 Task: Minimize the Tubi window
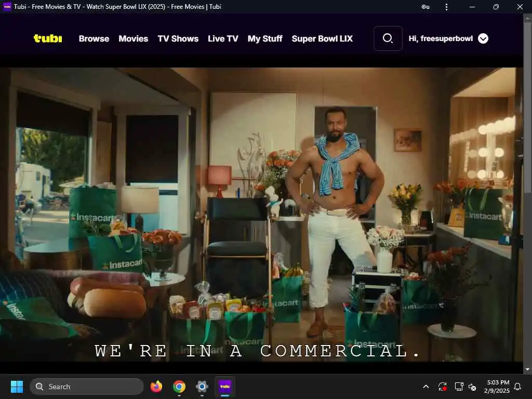point(472,7)
